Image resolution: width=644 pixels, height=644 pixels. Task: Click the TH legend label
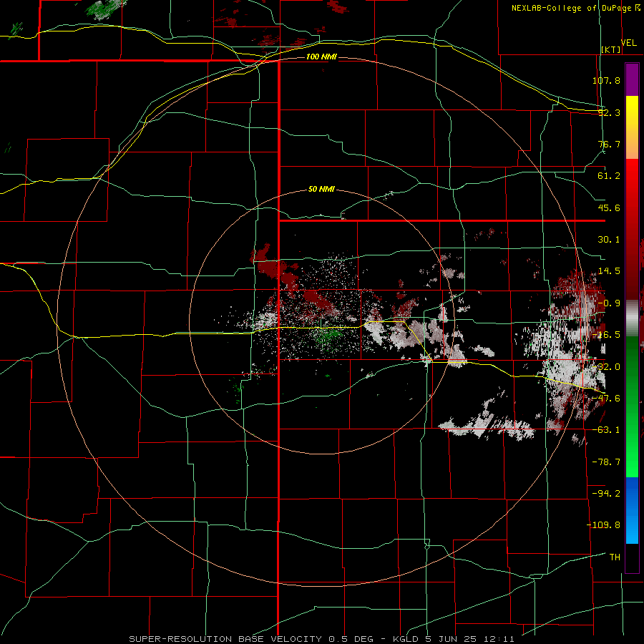click(615, 557)
